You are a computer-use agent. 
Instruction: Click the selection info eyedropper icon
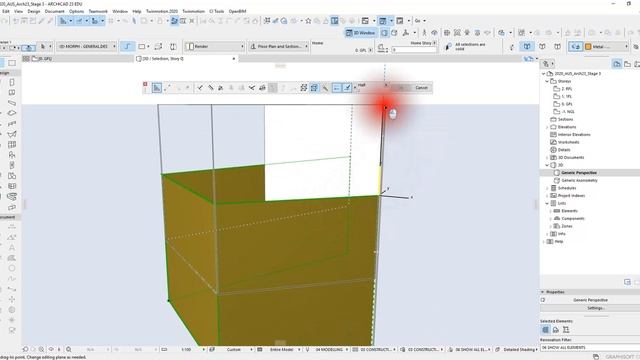[448, 47]
